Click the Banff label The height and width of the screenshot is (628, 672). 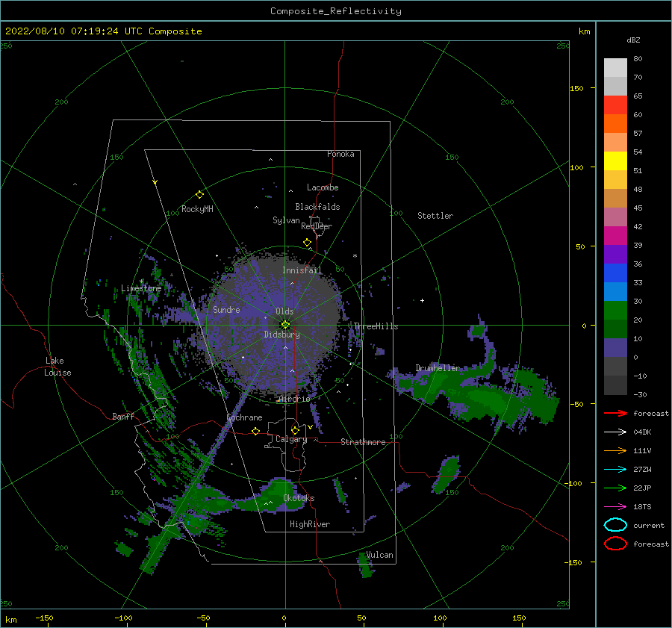(123, 416)
